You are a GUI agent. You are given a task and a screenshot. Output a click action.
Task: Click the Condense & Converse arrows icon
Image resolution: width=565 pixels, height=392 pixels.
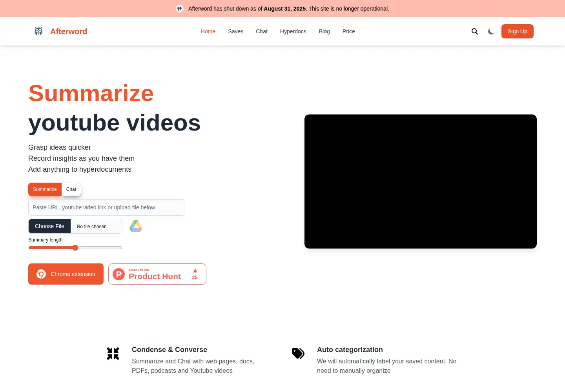(113, 354)
